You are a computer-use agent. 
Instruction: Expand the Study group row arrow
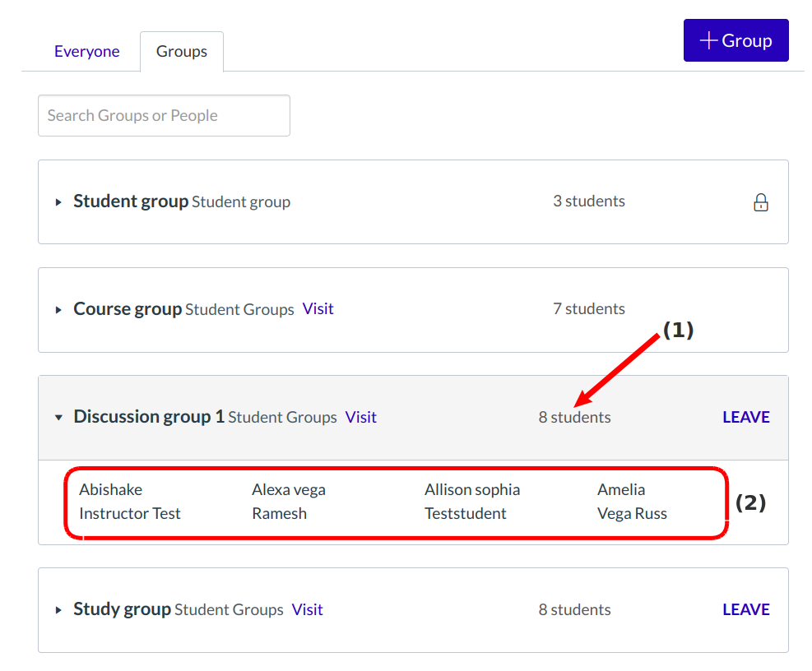tap(58, 610)
